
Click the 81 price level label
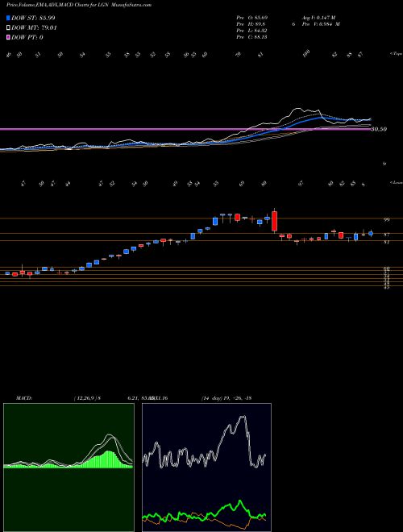click(x=386, y=243)
